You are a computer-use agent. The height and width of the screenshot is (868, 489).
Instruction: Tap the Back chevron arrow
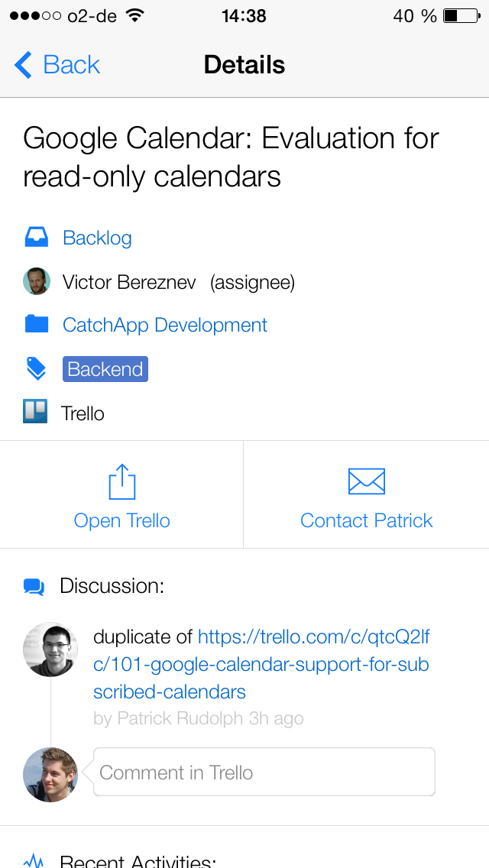click(23, 65)
